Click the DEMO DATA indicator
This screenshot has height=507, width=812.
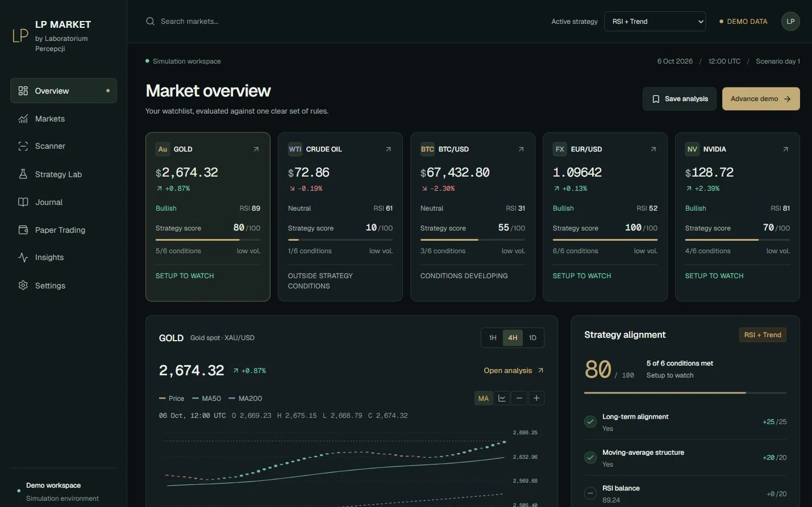[743, 22]
